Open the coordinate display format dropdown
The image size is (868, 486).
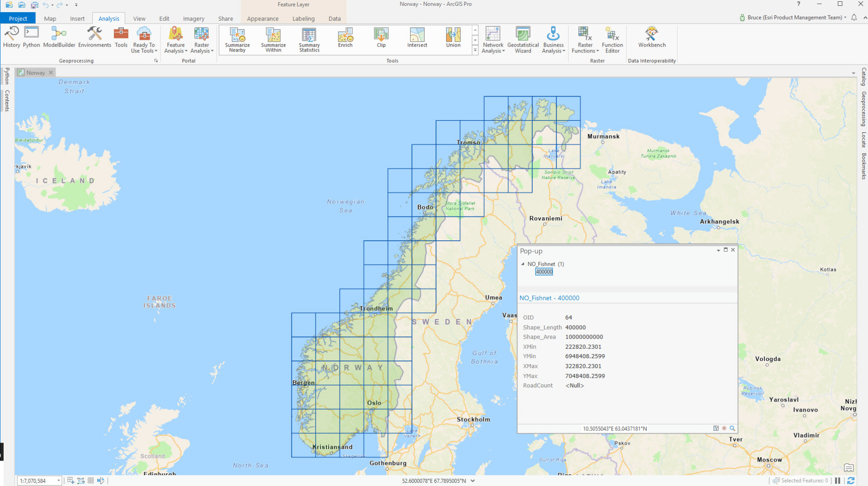(x=473, y=481)
